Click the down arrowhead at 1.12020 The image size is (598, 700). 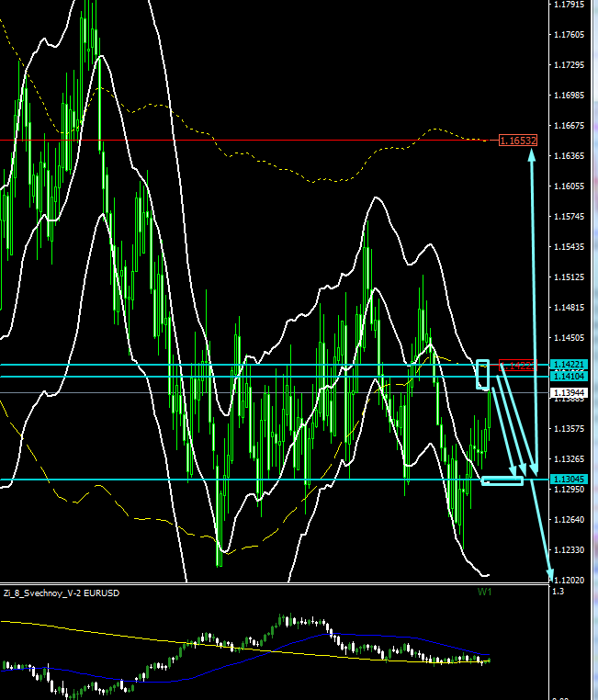(x=550, y=576)
